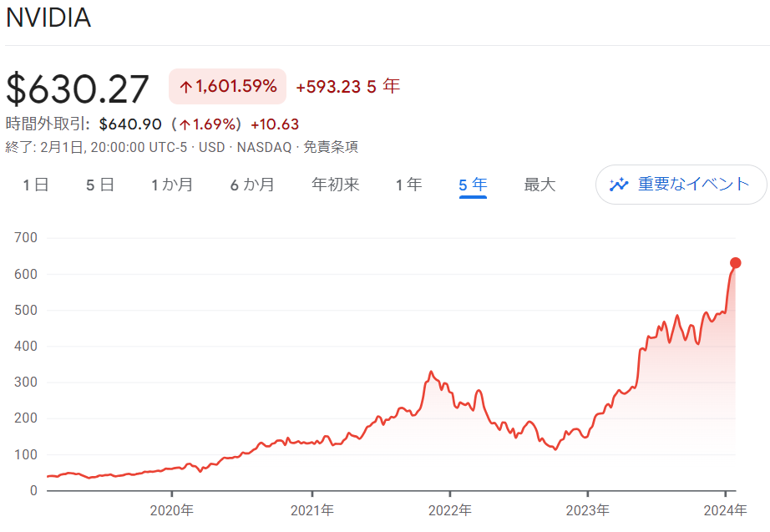Screen dimensions: 770x532
Task: Click the 2024年 axis label
Action: point(725,510)
